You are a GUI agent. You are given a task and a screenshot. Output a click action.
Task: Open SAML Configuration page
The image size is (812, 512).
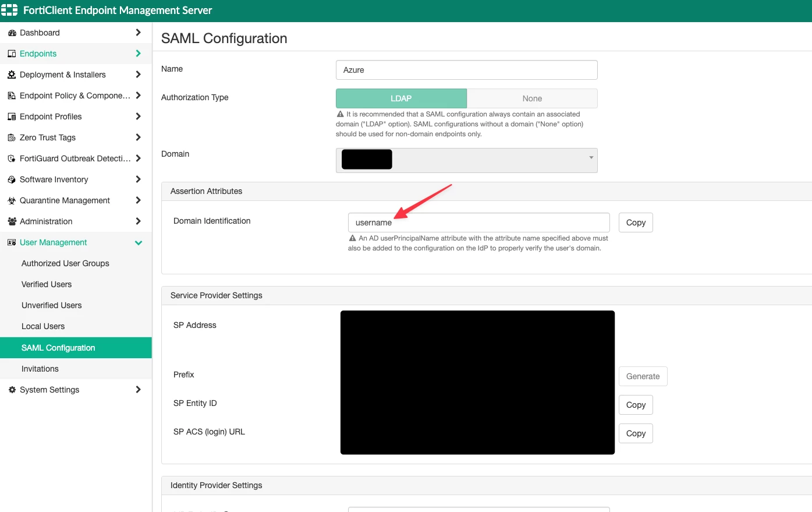point(76,348)
